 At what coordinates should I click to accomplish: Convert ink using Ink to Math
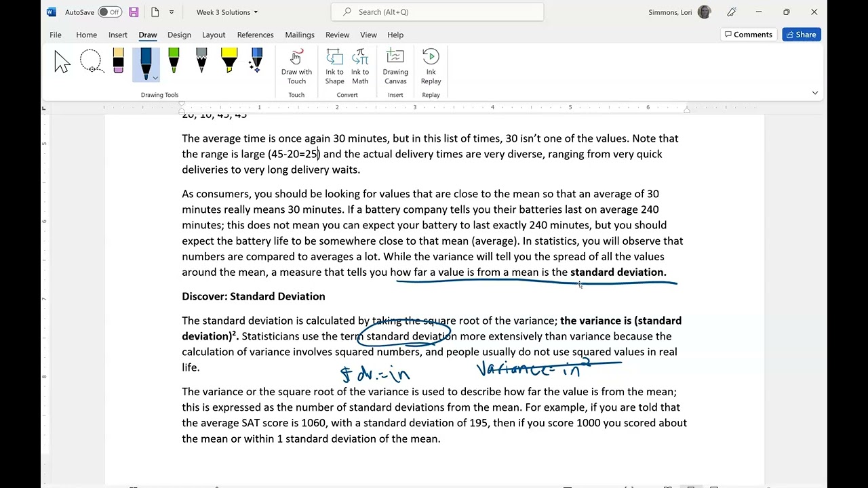pyautogui.click(x=360, y=66)
